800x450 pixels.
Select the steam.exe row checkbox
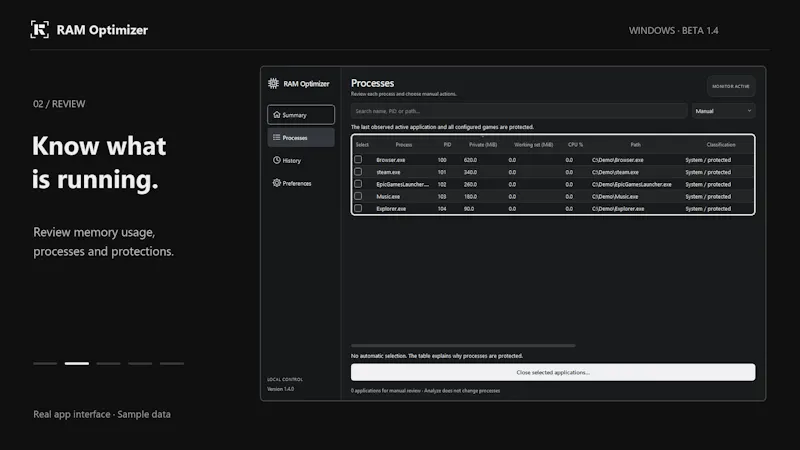tap(358, 172)
